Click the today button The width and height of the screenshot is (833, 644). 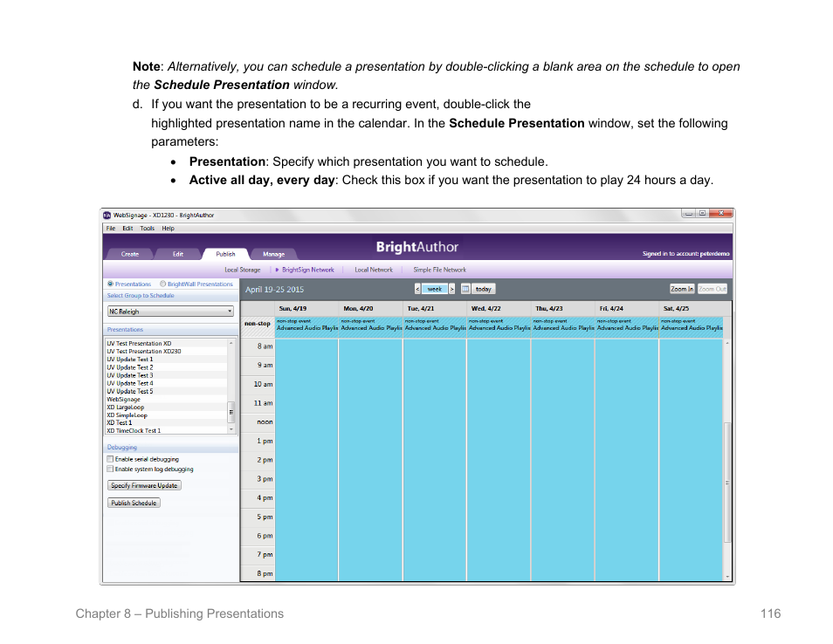click(484, 289)
